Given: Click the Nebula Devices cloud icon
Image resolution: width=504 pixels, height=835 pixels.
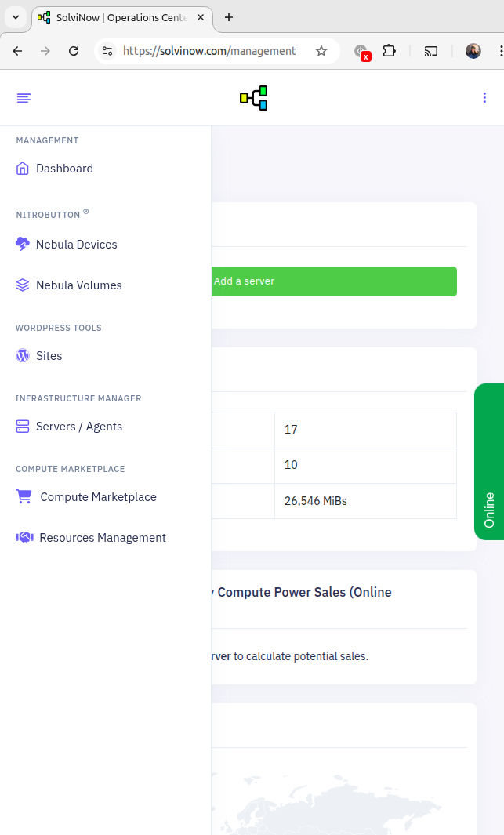Looking at the screenshot, I should 21,244.
